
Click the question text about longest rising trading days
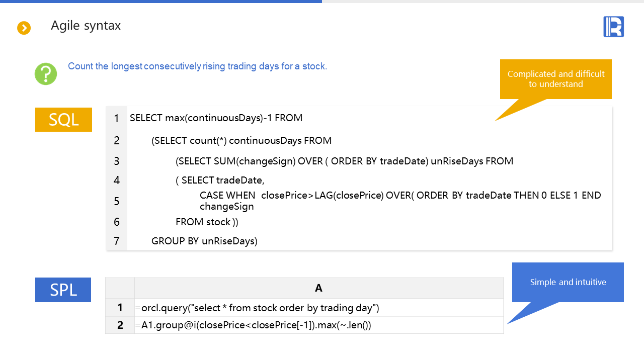coord(197,66)
